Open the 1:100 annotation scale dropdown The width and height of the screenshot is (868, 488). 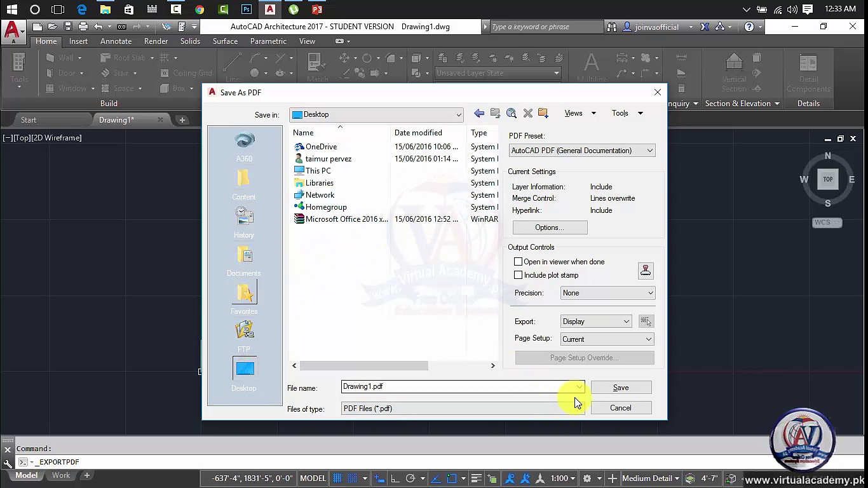(562, 478)
